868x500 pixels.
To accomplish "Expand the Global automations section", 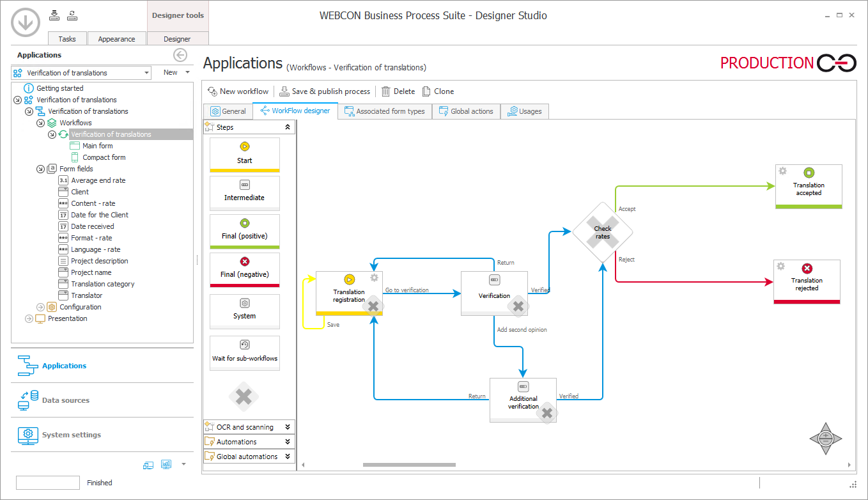I will (288, 457).
